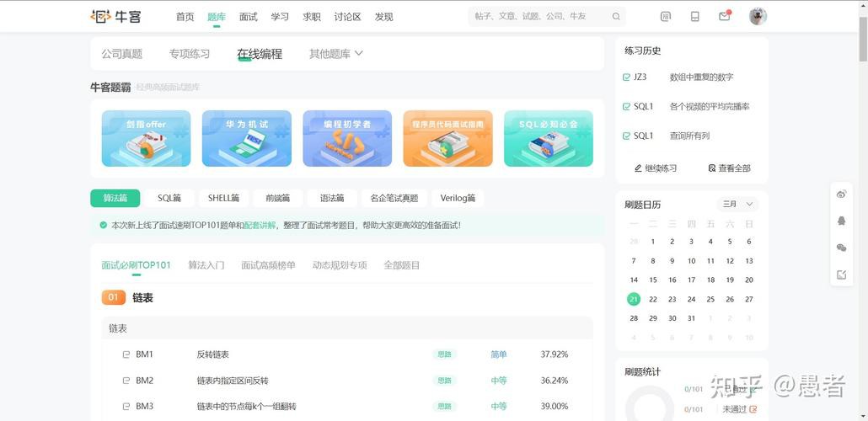This screenshot has width=868, height=421.
Task: Click the 继续练习 button
Action: click(656, 168)
